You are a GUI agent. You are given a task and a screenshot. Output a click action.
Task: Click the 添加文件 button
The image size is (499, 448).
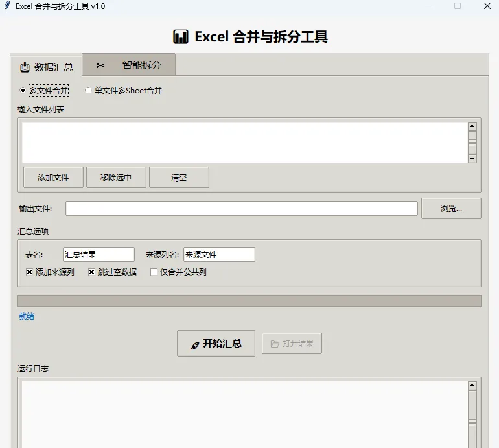point(53,178)
